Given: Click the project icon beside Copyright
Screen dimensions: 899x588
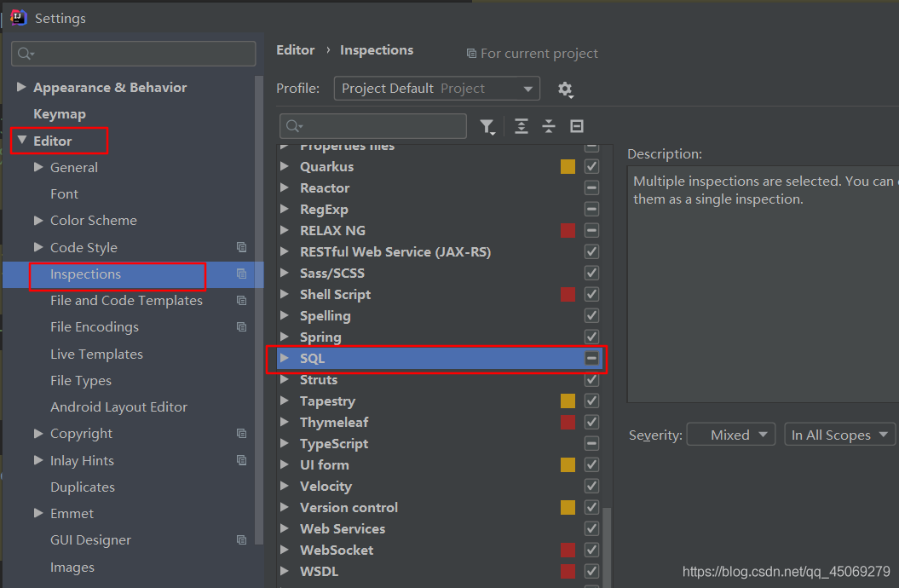Looking at the screenshot, I should click(241, 433).
